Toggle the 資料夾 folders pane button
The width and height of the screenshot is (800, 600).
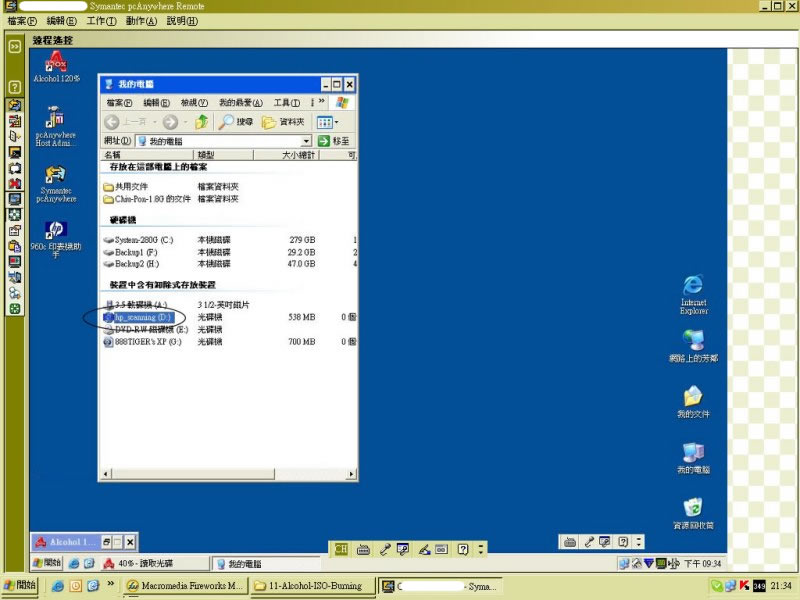(x=283, y=121)
